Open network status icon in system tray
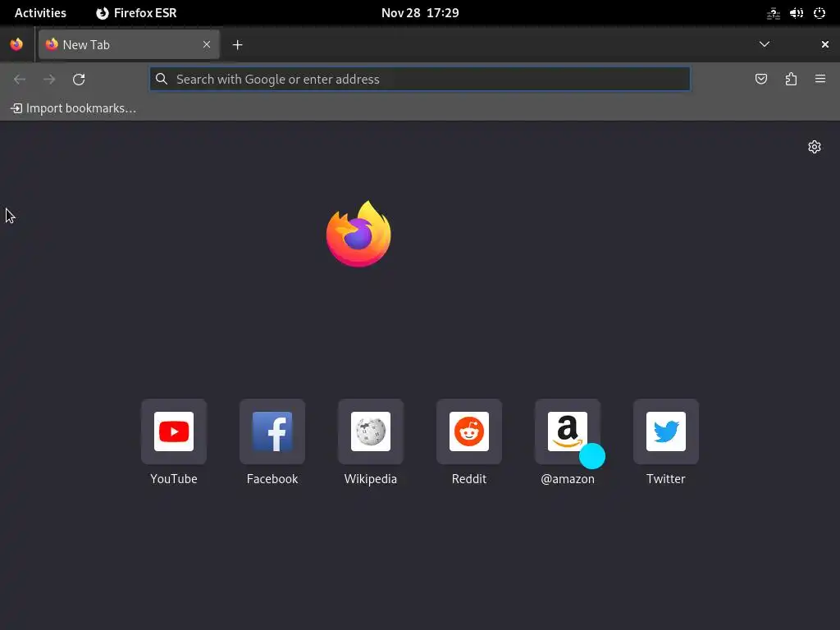 (773, 13)
